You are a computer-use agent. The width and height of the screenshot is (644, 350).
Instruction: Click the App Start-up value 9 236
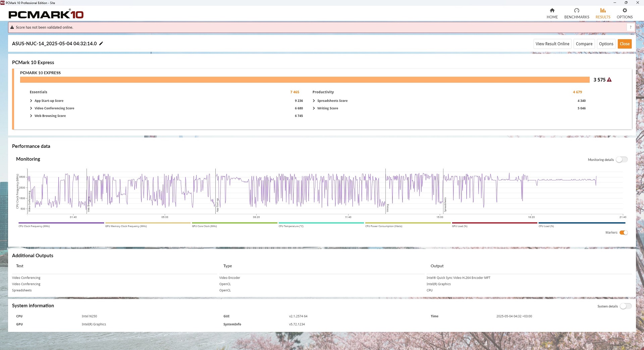pos(299,101)
